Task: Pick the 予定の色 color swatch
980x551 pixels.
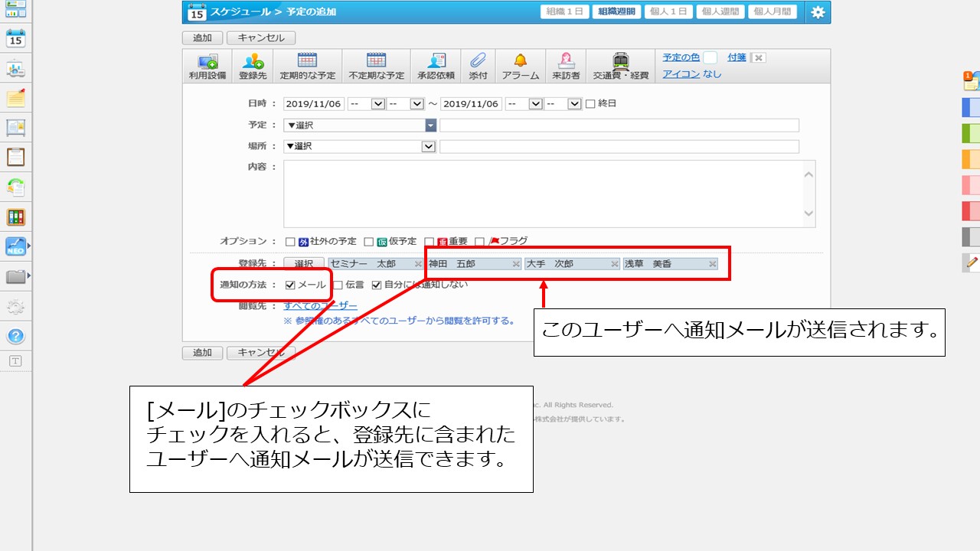Action: [710, 57]
